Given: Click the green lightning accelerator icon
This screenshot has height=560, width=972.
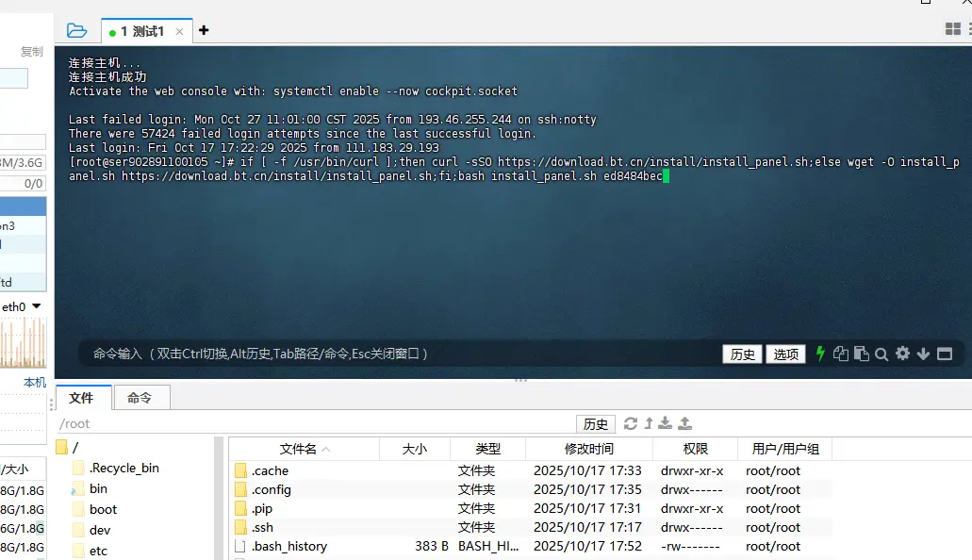Looking at the screenshot, I should [x=820, y=354].
